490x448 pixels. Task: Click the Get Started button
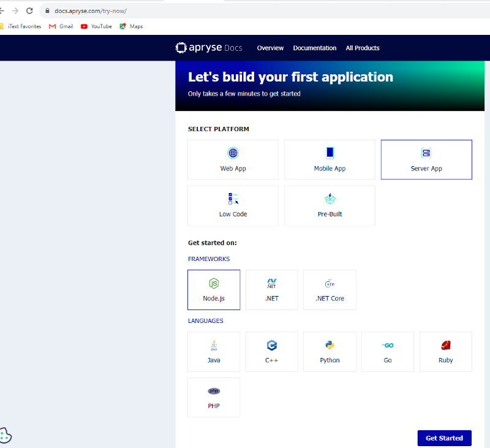coord(444,438)
